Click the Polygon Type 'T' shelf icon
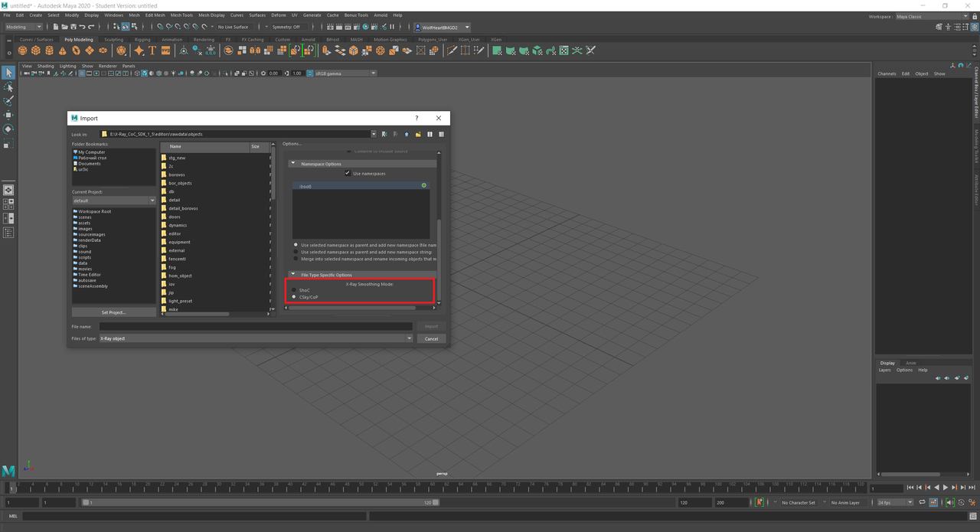980x532 pixels. (x=152, y=51)
